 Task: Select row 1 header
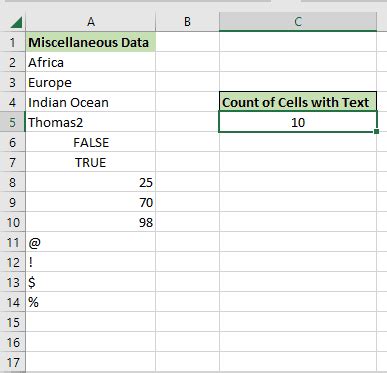coord(13,42)
